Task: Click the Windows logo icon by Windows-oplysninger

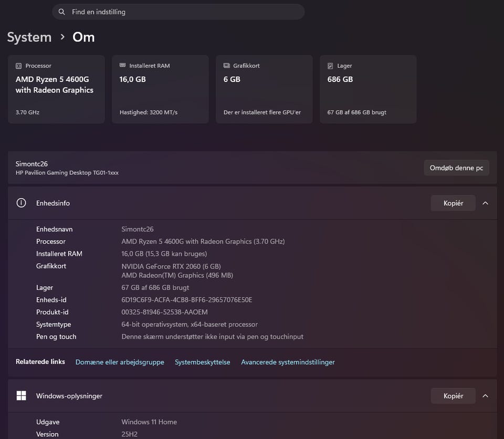Action: [21, 395]
